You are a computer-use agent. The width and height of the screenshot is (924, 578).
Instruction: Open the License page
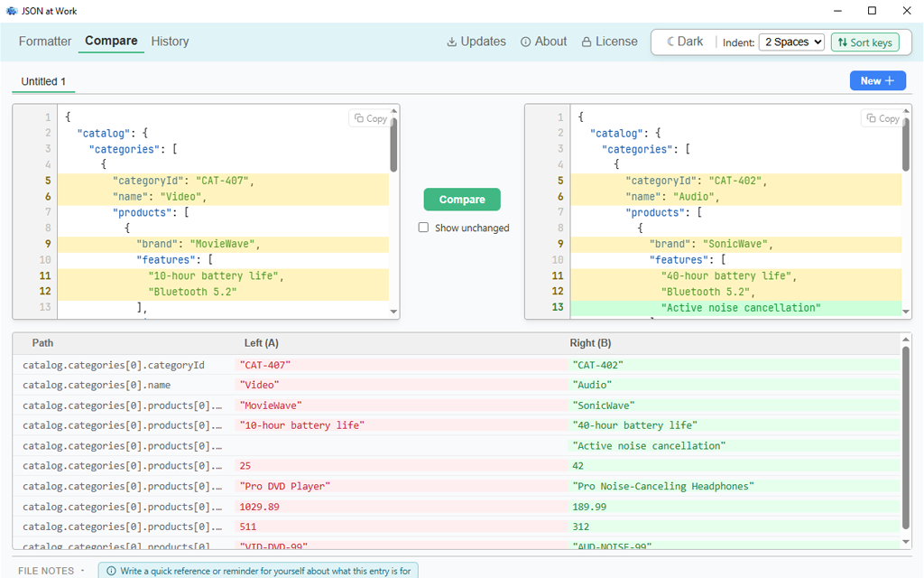point(609,42)
